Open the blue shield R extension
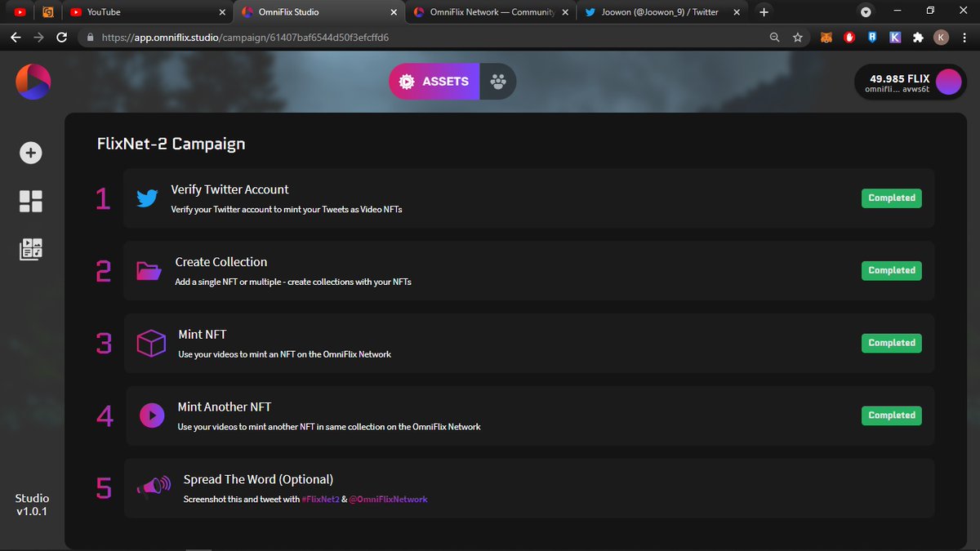Screen dimensions: 980x551 pos(872,38)
